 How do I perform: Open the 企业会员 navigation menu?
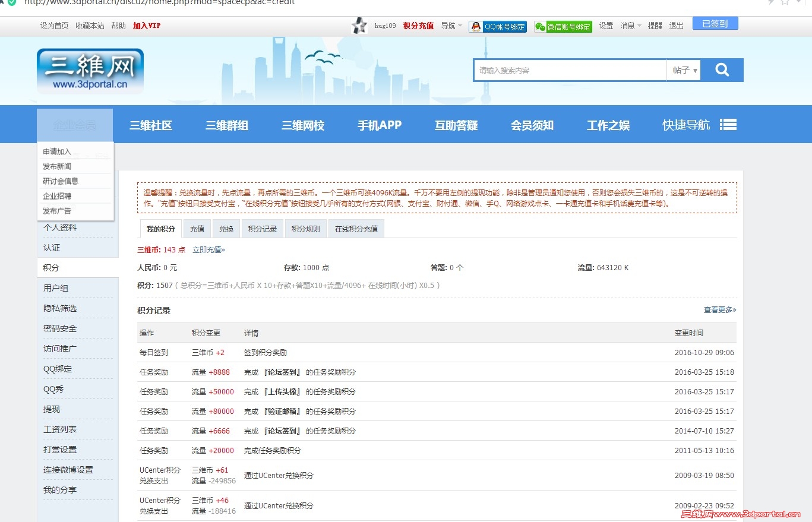(x=75, y=125)
